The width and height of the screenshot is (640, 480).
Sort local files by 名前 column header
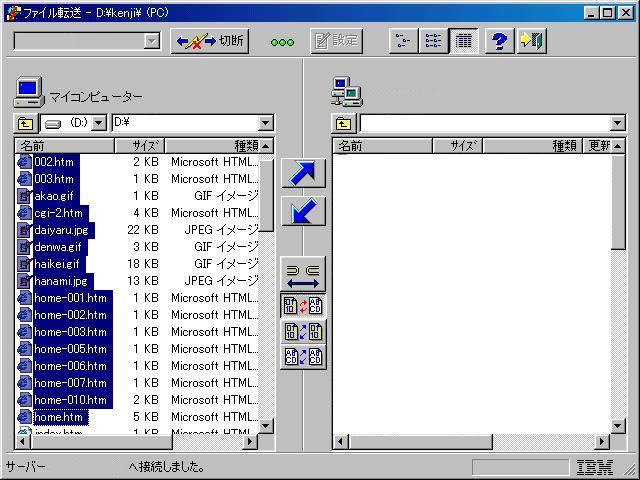(x=60, y=146)
